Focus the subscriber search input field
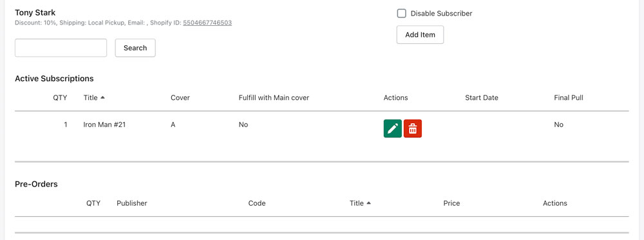 [x=61, y=48]
